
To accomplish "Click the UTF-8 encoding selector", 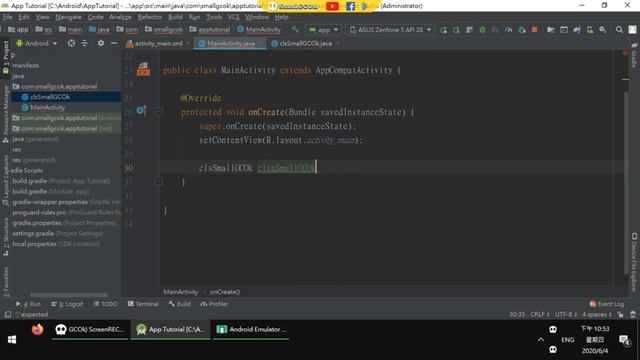I will (x=566, y=315).
